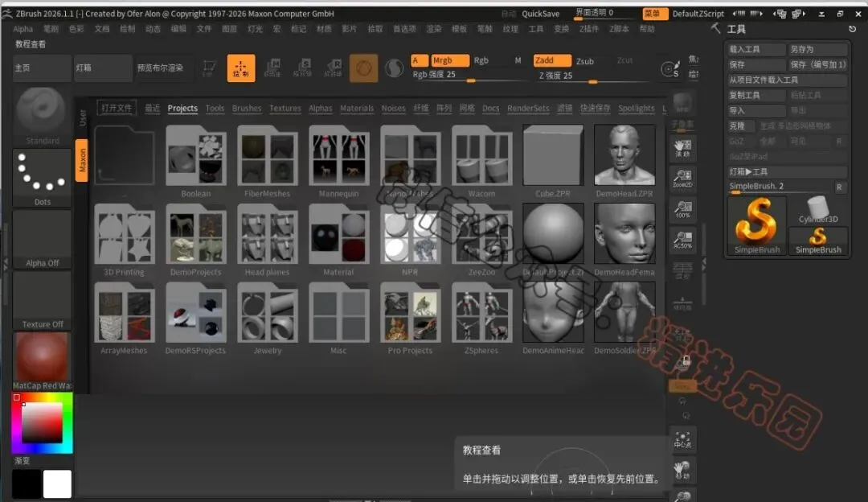Select the white color swatch
The image size is (868, 502).
(57, 484)
